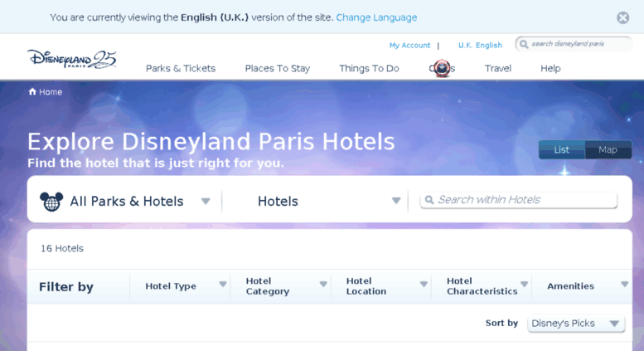Click the Mickey globe icon

[51, 202]
